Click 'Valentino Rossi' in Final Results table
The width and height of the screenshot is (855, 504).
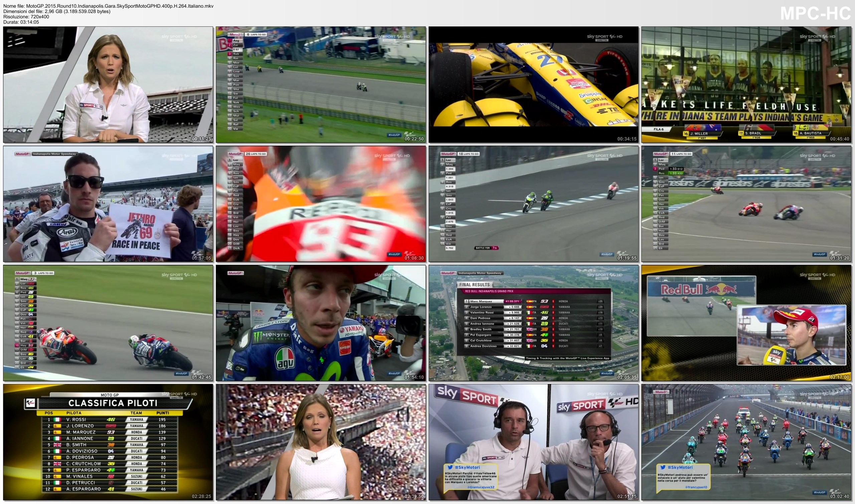pos(482,312)
